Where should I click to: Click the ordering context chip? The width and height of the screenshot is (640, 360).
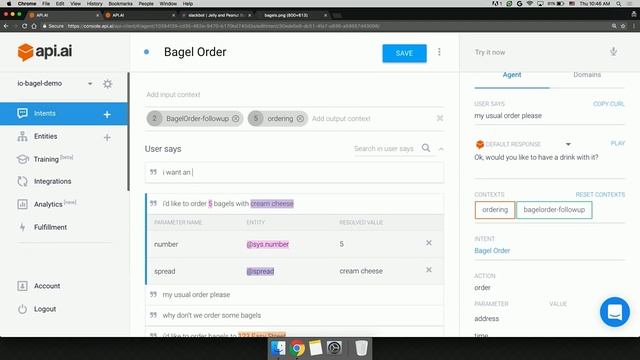[495, 210]
